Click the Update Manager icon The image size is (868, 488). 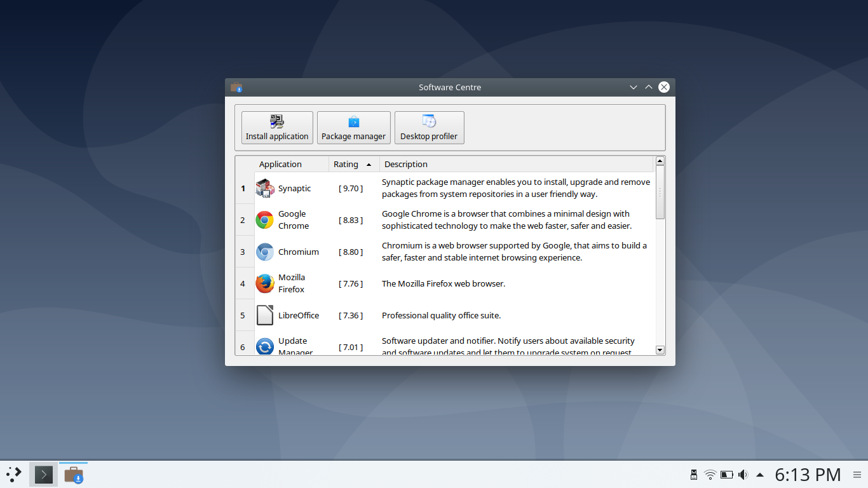264,346
